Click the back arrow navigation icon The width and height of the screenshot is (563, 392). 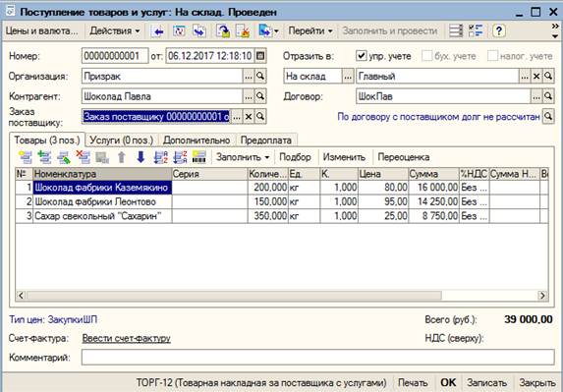(x=157, y=31)
